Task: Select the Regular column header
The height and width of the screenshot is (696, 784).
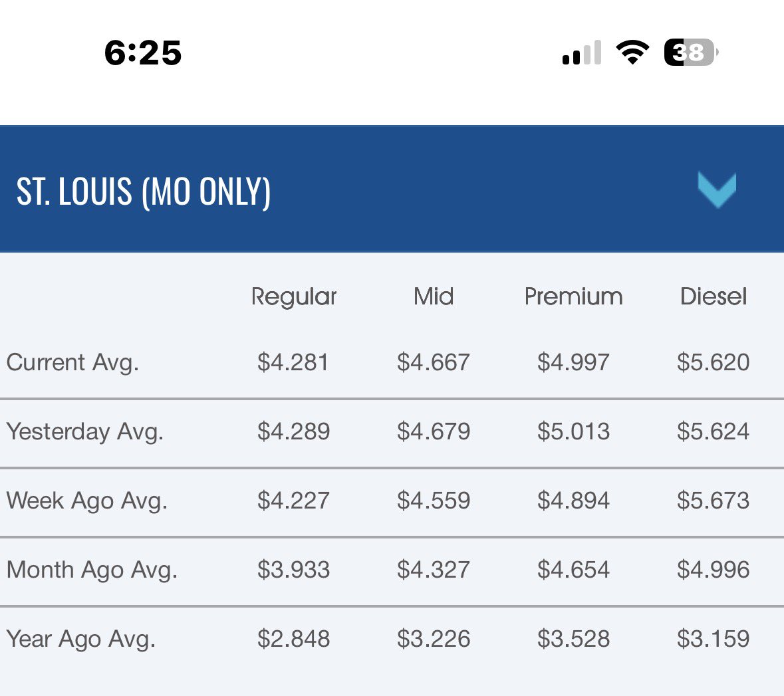Action: coord(294,297)
